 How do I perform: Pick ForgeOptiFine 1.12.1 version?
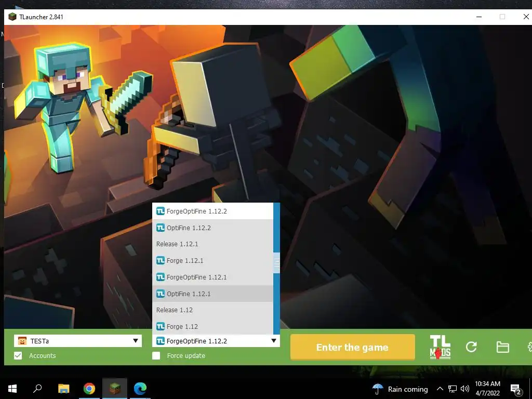pos(212,277)
